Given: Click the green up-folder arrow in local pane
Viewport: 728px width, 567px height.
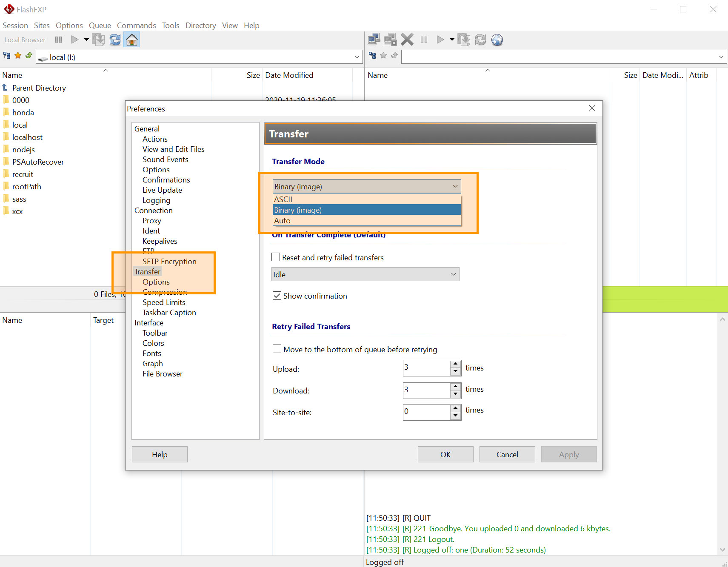Looking at the screenshot, I should [29, 56].
